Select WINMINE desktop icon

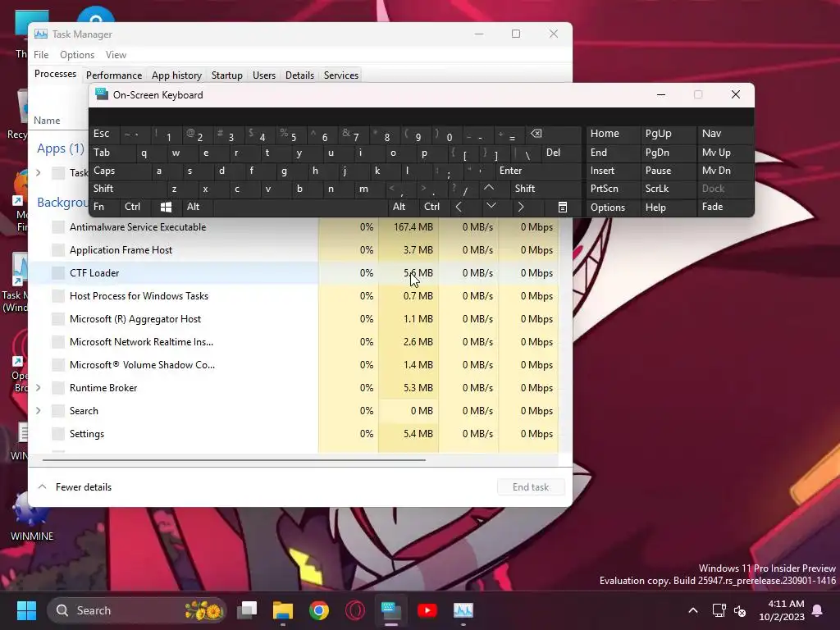point(32,516)
